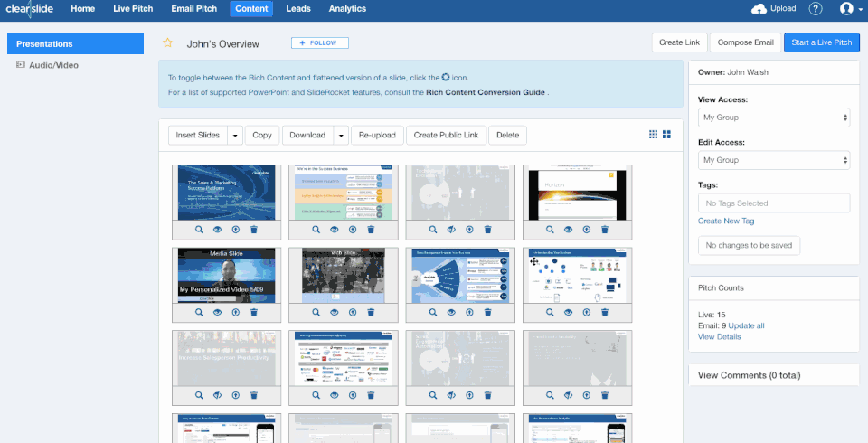The width and height of the screenshot is (868, 443).
Task: Switch to large grid thumbnail view
Action: click(666, 134)
